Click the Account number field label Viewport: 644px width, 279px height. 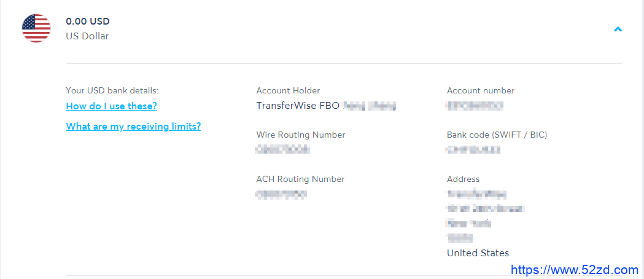click(x=481, y=90)
